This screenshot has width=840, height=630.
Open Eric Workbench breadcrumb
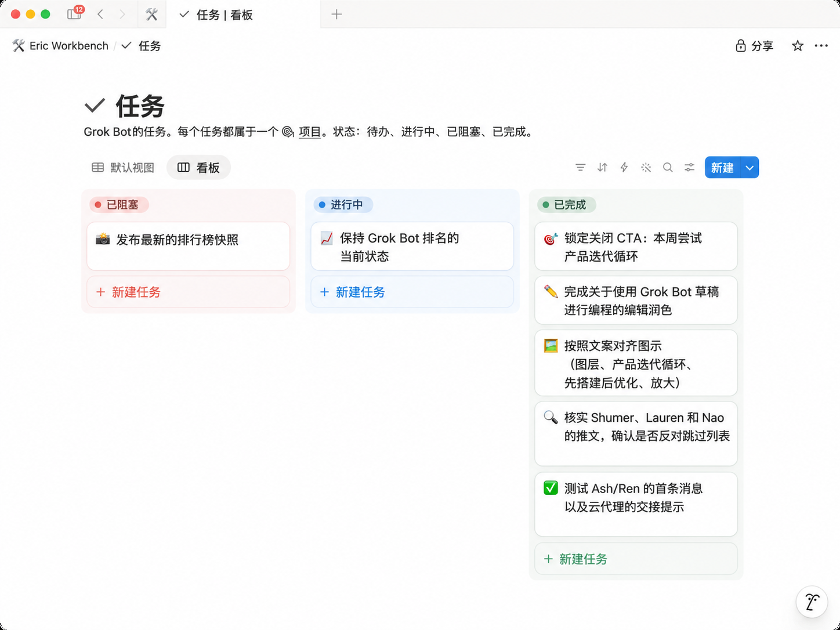60,46
